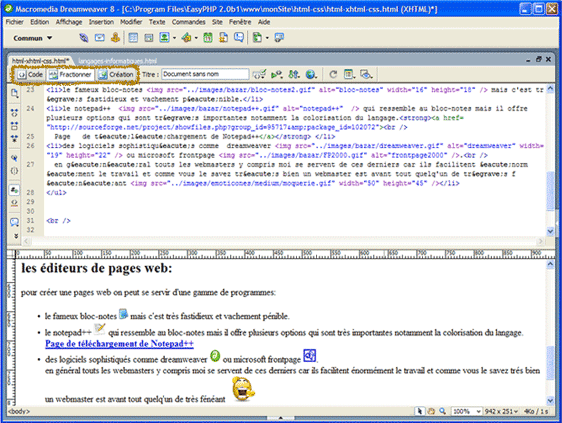Switch to Code view
Image resolution: width=562 pixels, height=423 pixels.
[30, 74]
